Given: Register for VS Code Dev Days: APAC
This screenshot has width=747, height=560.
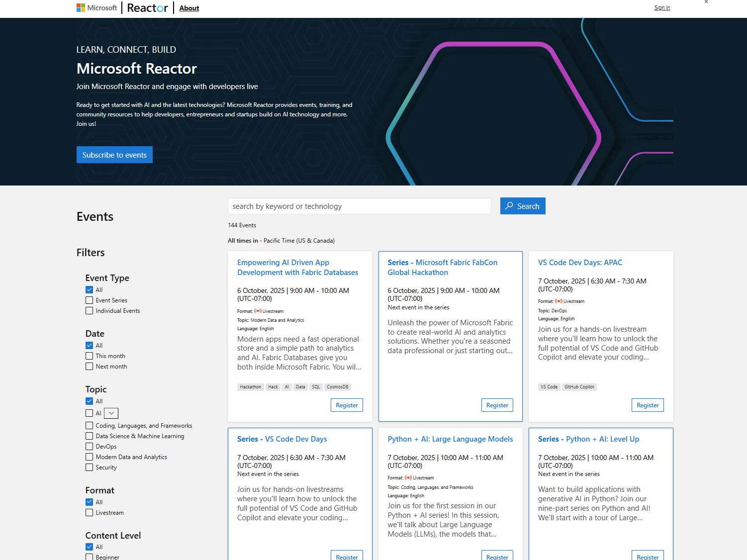Looking at the screenshot, I should [647, 405].
